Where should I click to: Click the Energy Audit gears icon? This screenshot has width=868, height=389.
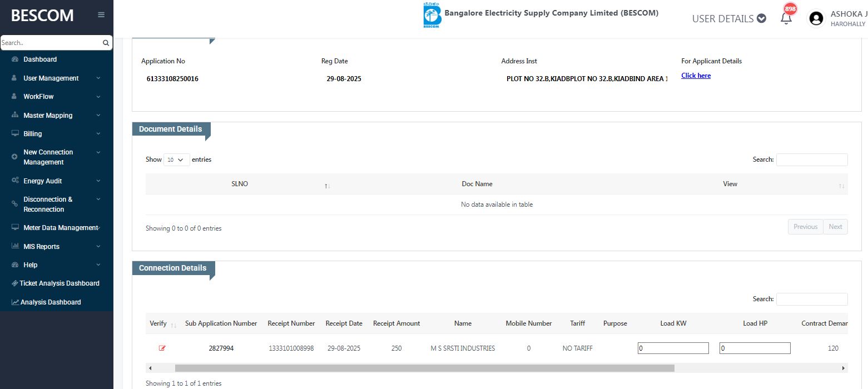pos(15,181)
